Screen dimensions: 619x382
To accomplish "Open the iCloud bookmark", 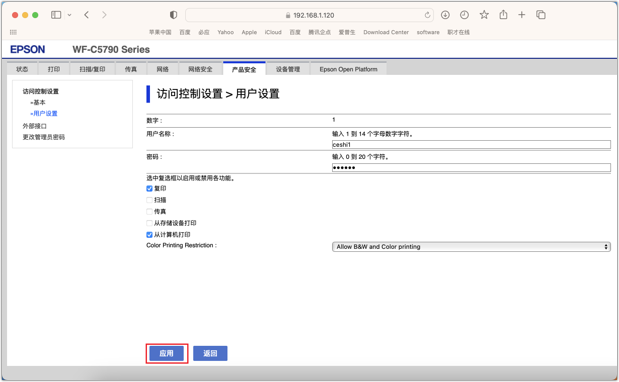I will pos(273,32).
